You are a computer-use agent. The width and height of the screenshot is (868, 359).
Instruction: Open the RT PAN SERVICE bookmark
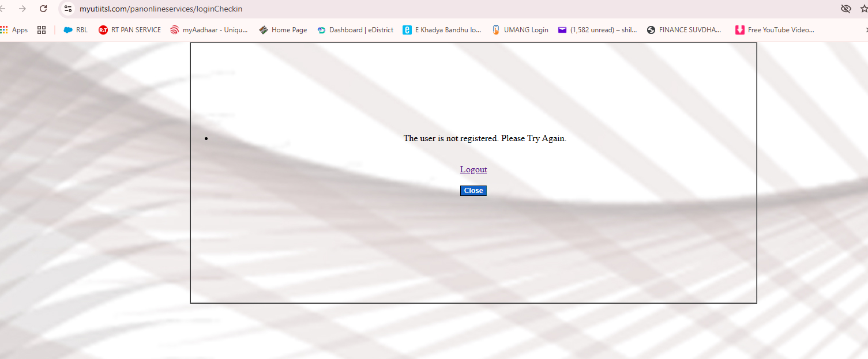(130, 30)
